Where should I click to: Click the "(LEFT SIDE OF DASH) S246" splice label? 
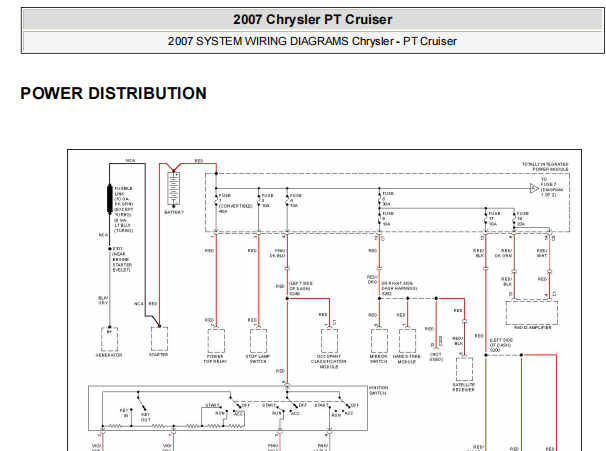pyautogui.click(x=301, y=289)
